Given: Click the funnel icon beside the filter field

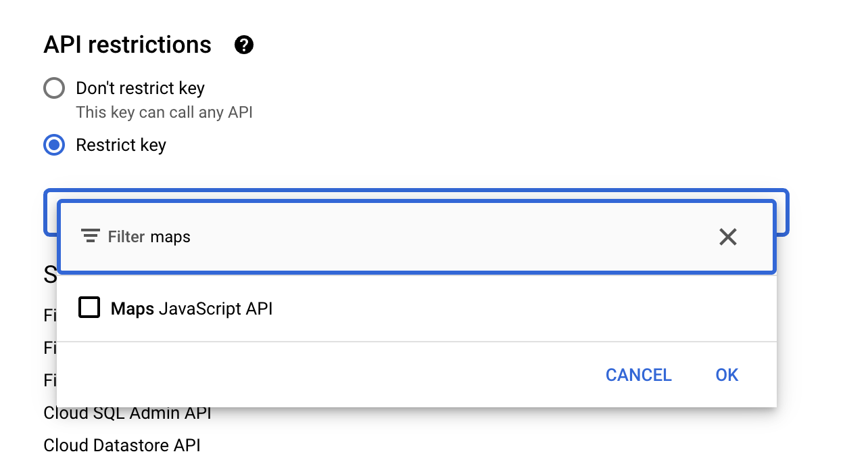Looking at the screenshot, I should 90,237.
